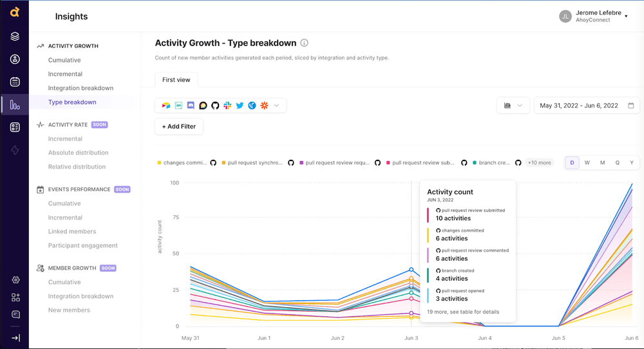Viewport: 644px width, 349px height.
Task: Select the Slack integration icon
Action: click(227, 106)
